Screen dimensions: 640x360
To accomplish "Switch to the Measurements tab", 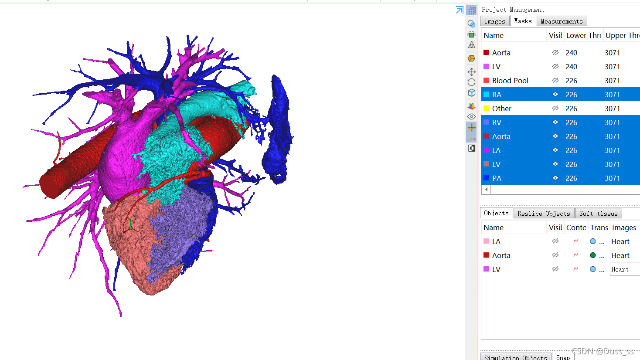I will tap(561, 21).
